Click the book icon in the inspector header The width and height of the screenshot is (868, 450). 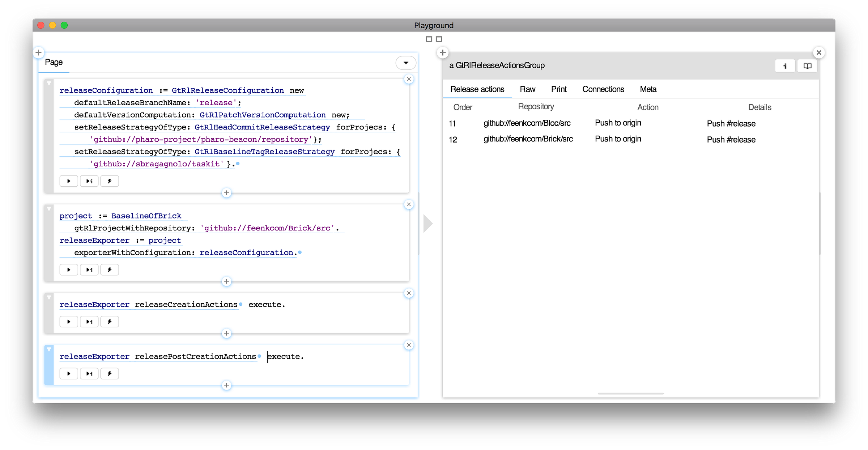pos(807,66)
